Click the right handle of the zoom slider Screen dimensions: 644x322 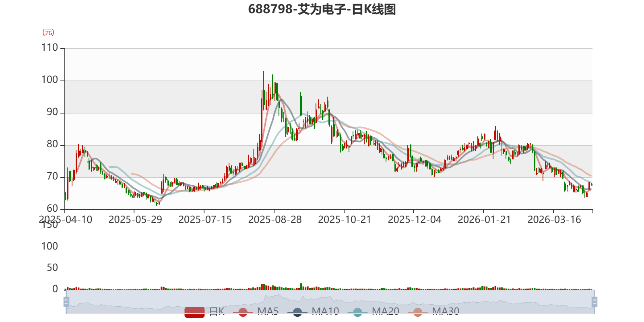[x=594, y=301]
